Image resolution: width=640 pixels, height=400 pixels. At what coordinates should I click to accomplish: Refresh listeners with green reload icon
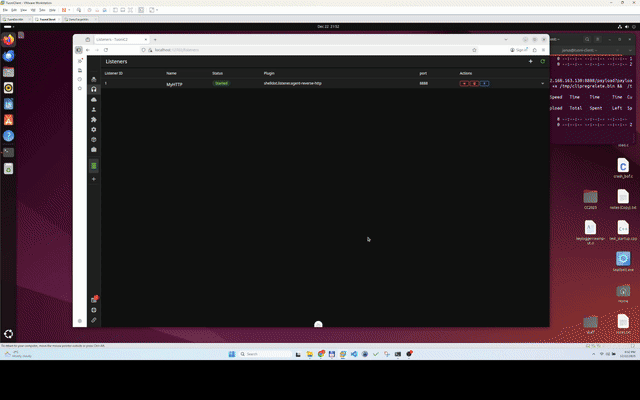point(542,61)
